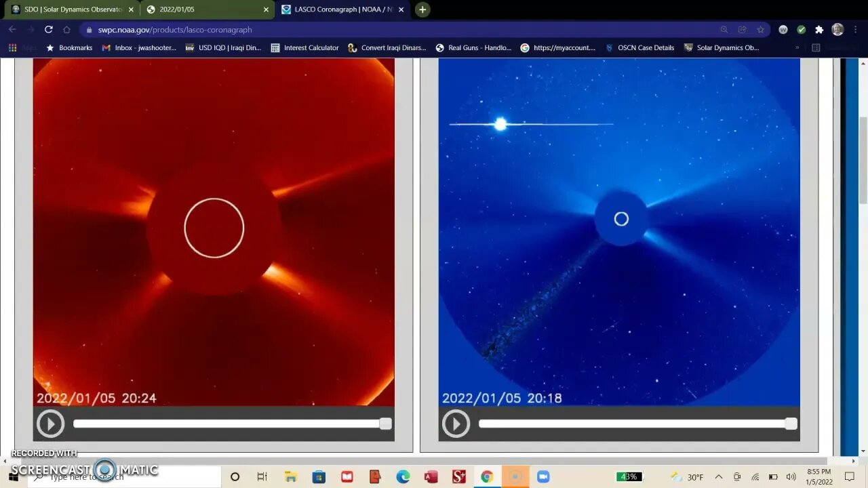Viewport: 868px width, 488px height.
Task: Open the Bookmarks folder
Action: (69, 48)
